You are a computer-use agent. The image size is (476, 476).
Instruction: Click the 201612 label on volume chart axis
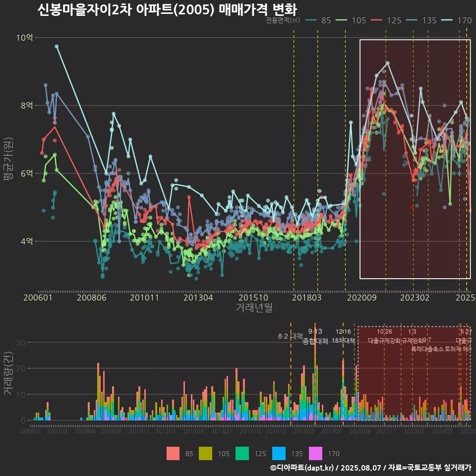click(x=276, y=431)
